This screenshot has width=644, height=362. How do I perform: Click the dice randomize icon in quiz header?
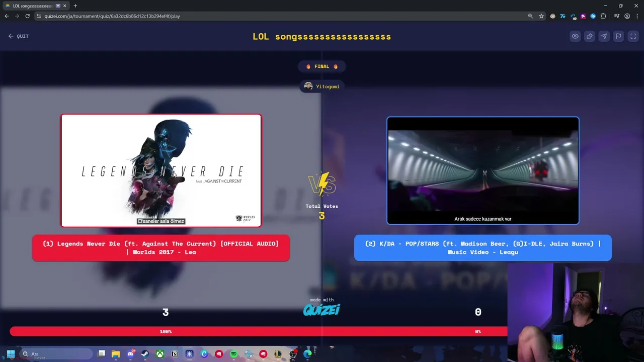tap(590, 36)
